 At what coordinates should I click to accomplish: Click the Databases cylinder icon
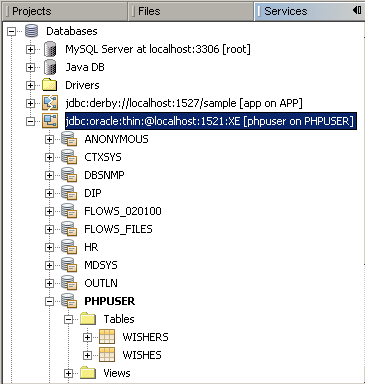[x=32, y=31]
